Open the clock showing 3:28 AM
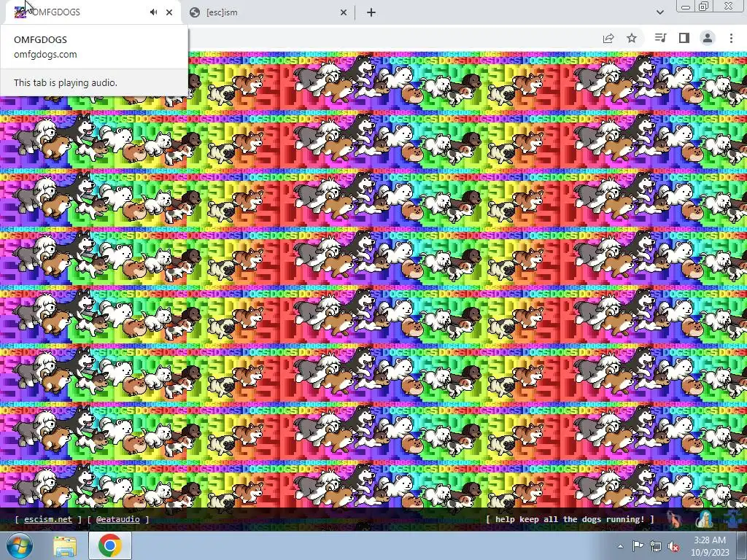 pos(710,546)
